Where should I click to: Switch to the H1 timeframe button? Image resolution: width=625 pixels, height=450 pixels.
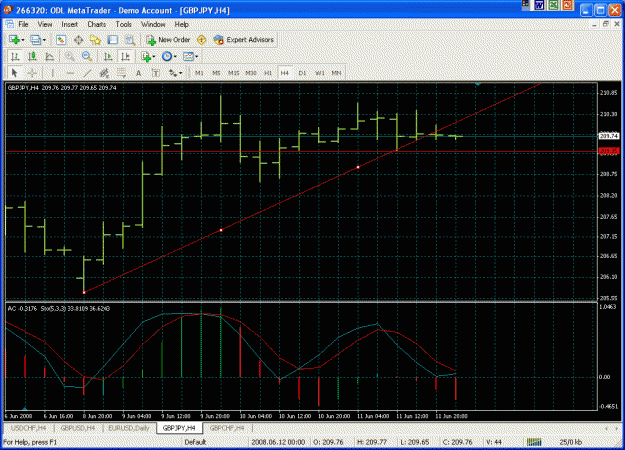pos(268,73)
